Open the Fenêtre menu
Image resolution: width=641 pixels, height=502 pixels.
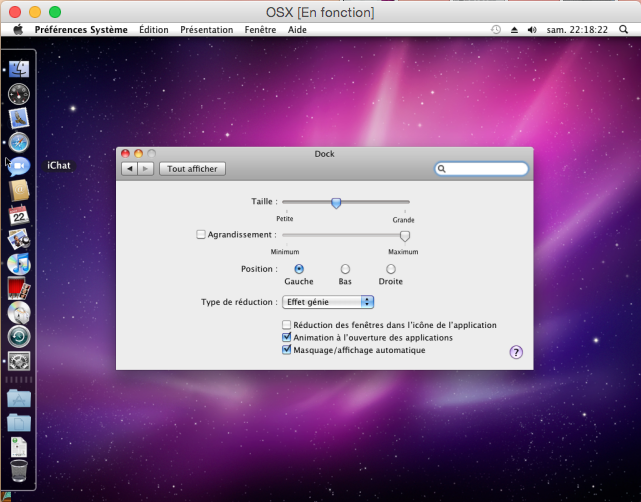pyautogui.click(x=260, y=29)
